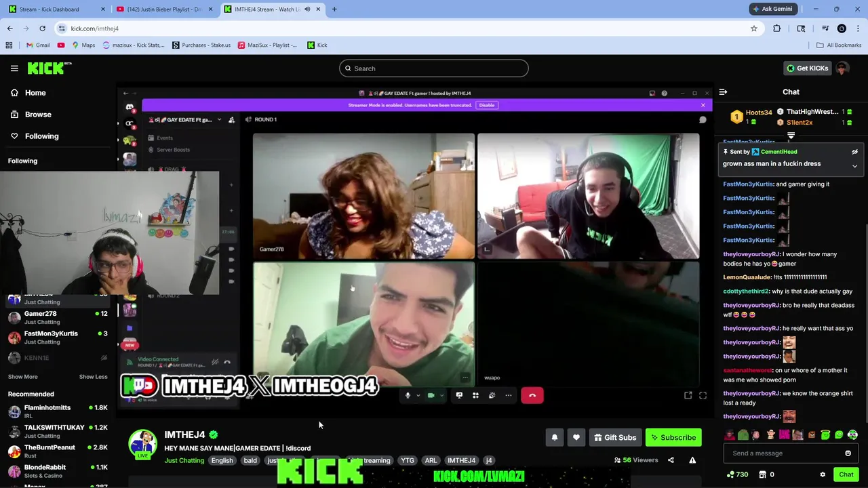Send message with green Chat button

tap(846, 474)
